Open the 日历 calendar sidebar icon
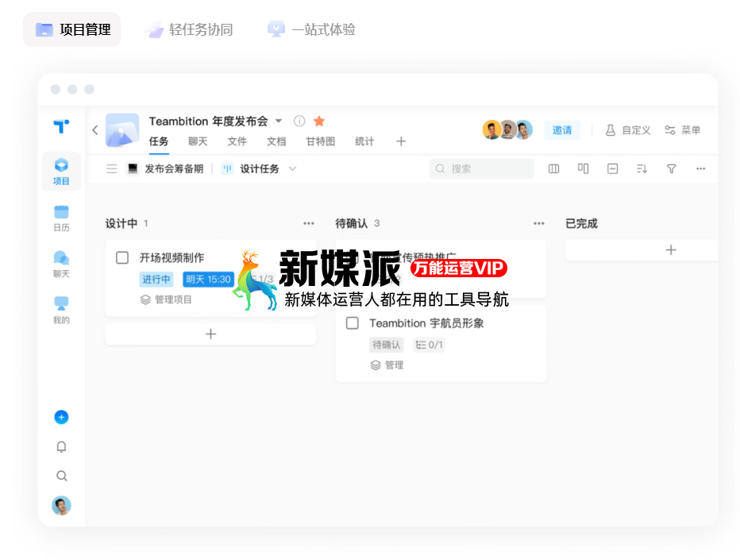Viewport: 740px width, 560px height. (x=61, y=218)
